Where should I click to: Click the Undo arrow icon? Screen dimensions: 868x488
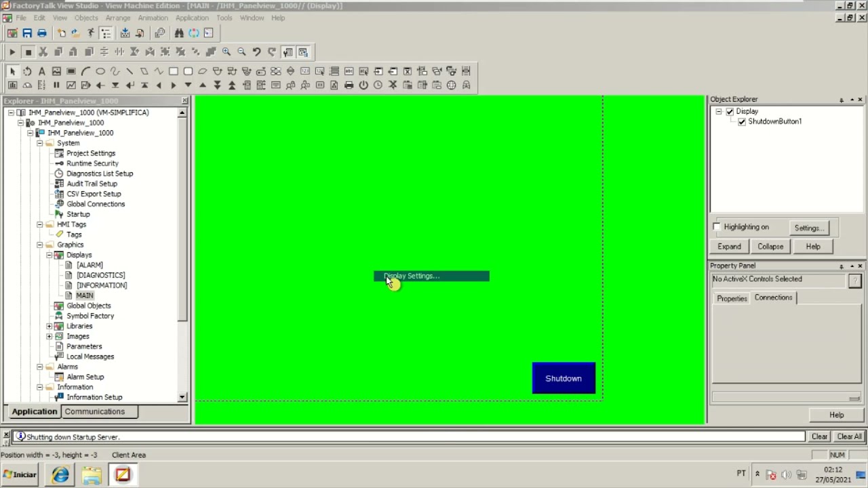256,52
